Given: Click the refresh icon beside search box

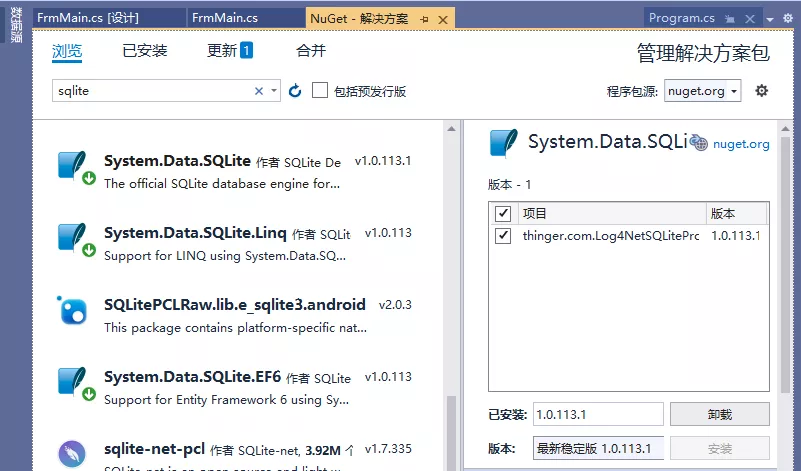Looking at the screenshot, I should coord(295,91).
